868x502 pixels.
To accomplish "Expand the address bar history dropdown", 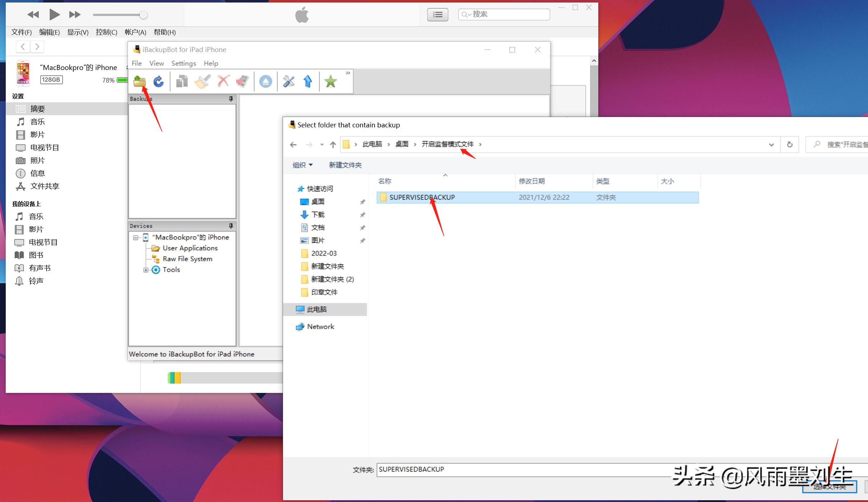I will tap(771, 145).
